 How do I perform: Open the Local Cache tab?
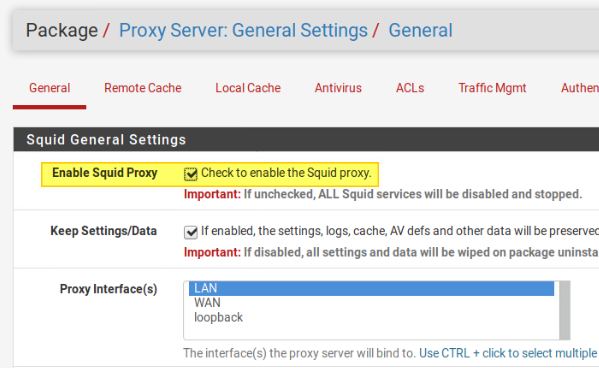248,88
